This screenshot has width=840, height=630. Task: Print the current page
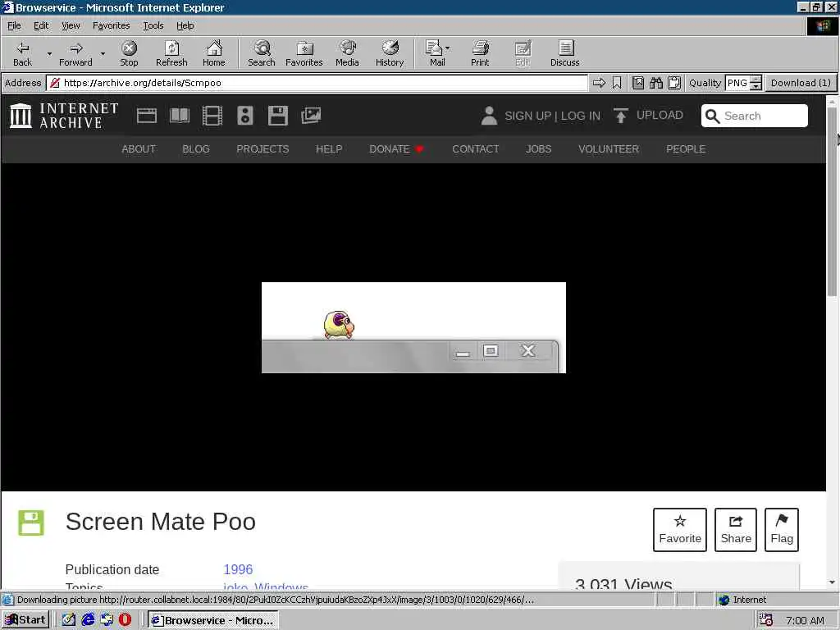tap(480, 53)
